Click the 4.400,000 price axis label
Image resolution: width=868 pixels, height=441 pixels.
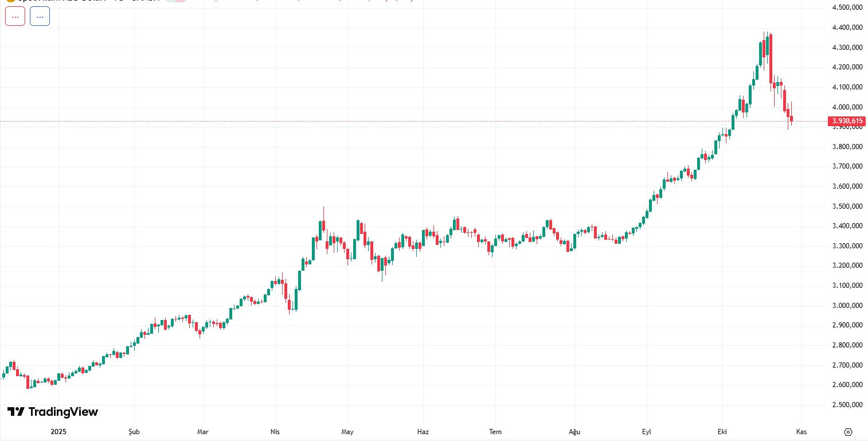(x=847, y=28)
